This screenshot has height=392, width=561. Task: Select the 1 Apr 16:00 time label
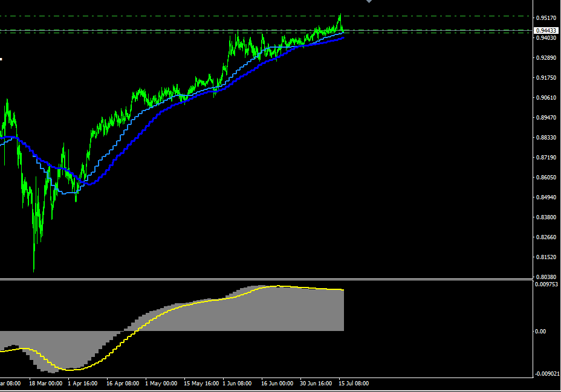pos(83,384)
